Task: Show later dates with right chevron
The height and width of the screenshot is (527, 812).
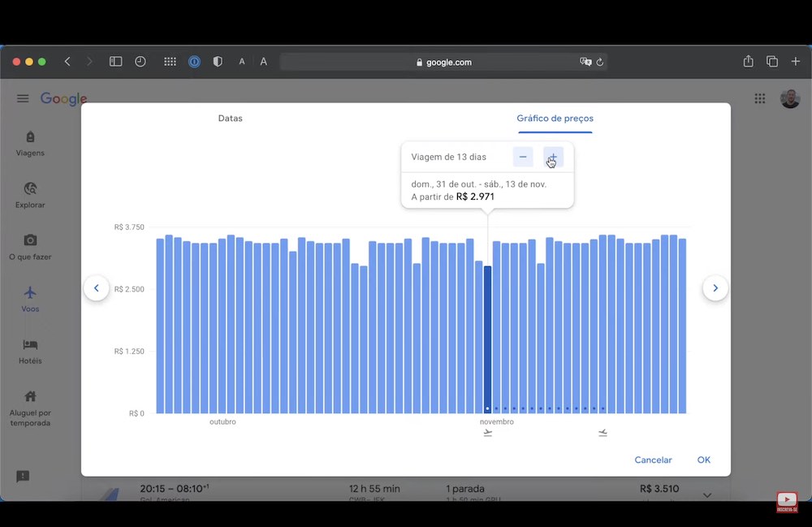Action: coord(715,287)
